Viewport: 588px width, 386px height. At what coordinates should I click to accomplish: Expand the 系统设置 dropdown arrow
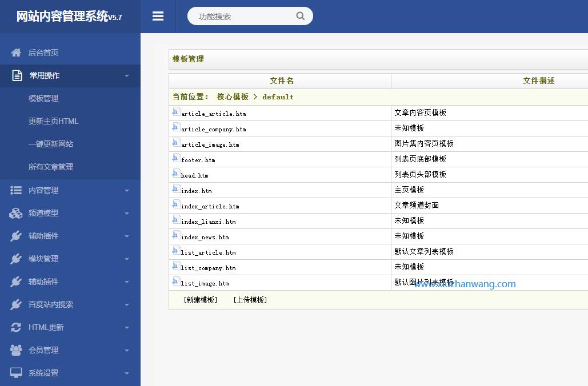coord(127,373)
